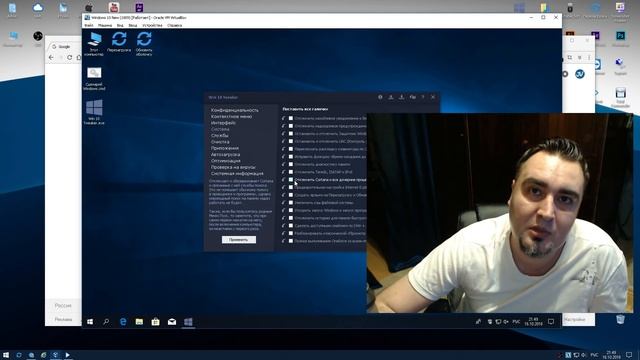Open the Photoshop shortcut on host desktop
The width and height of the screenshot is (640, 360).
[620, 36]
